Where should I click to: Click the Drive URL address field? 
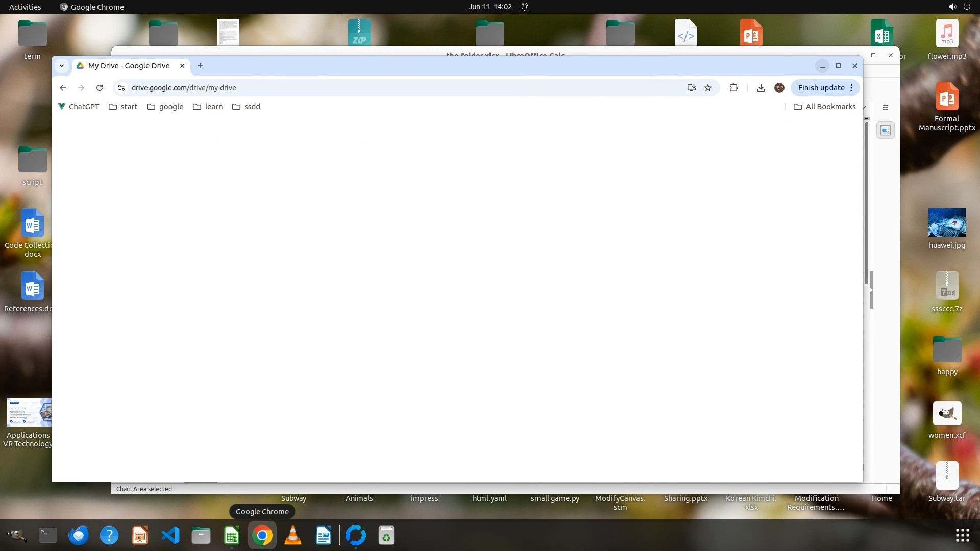point(357,88)
